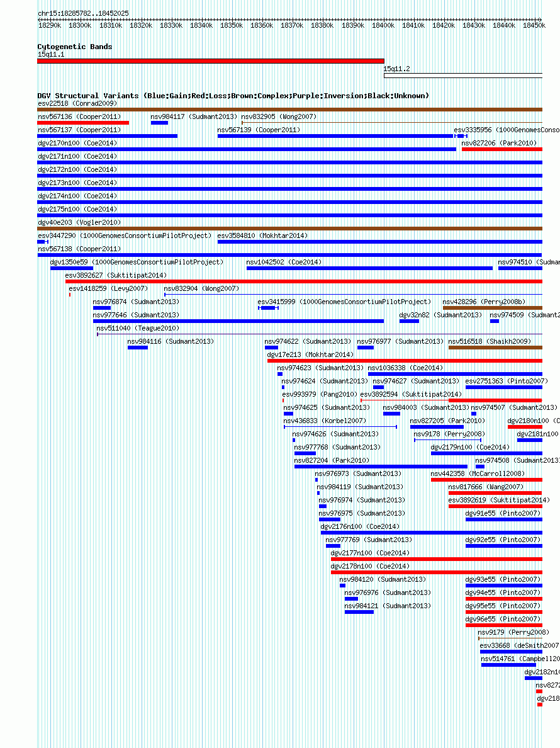The width and height of the screenshot is (560, 748).
Task: Click the esv3892594 (Suktitipat2014) label
Action: [x=412, y=395]
